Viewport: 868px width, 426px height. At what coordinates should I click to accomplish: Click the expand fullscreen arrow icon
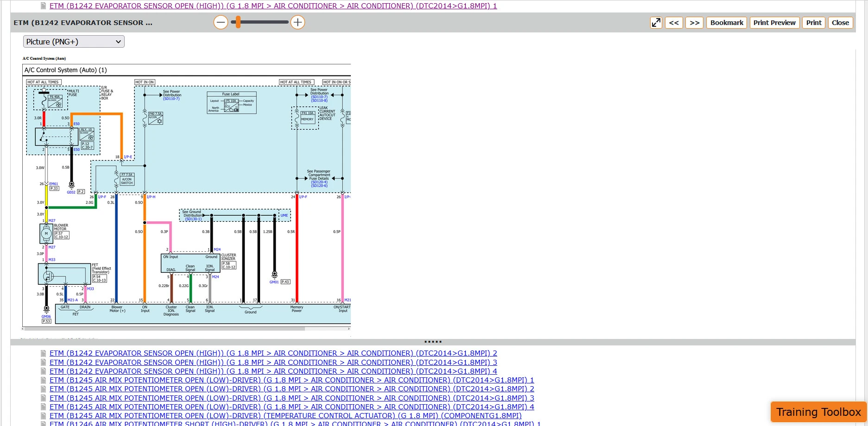click(x=656, y=23)
